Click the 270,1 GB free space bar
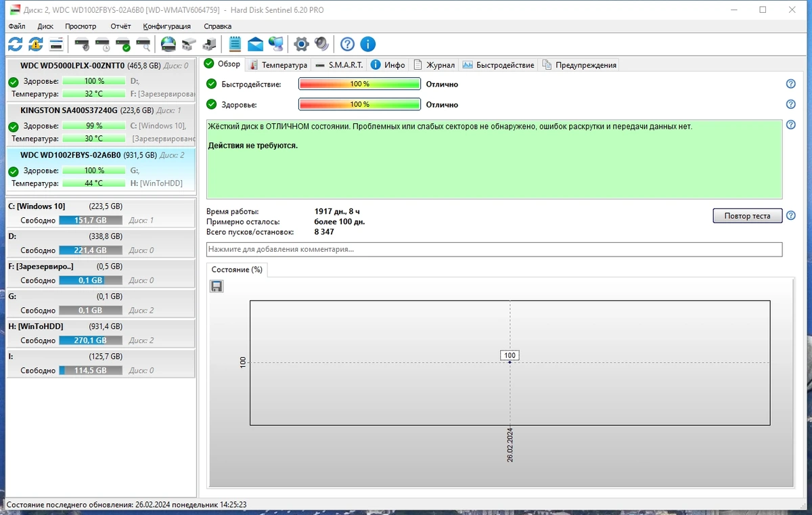812x515 pixels. [91, 340]
